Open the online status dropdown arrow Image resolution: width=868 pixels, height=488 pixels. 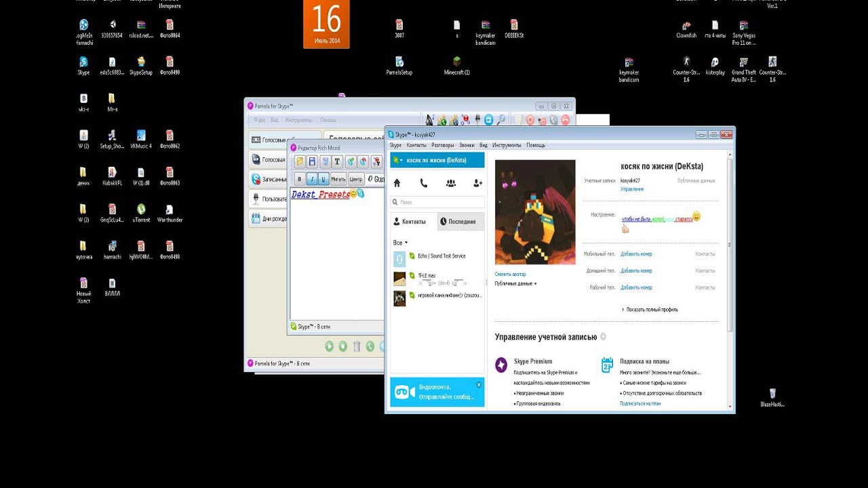click(x=402, y=161)
